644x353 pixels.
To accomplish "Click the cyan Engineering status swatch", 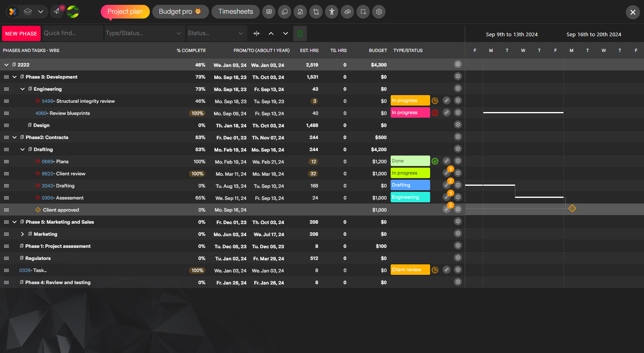I will (410, 197).
